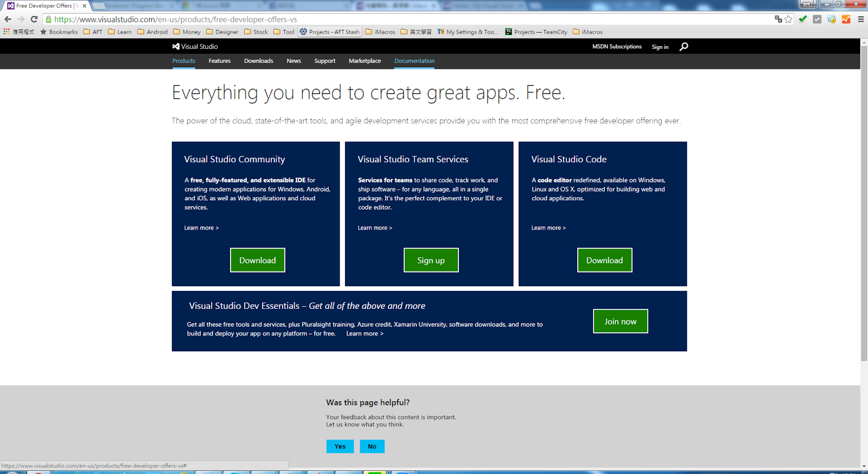Click the "Everything you need to create great apps" headline
The image size is (868, 474).
tap(368, 93)
